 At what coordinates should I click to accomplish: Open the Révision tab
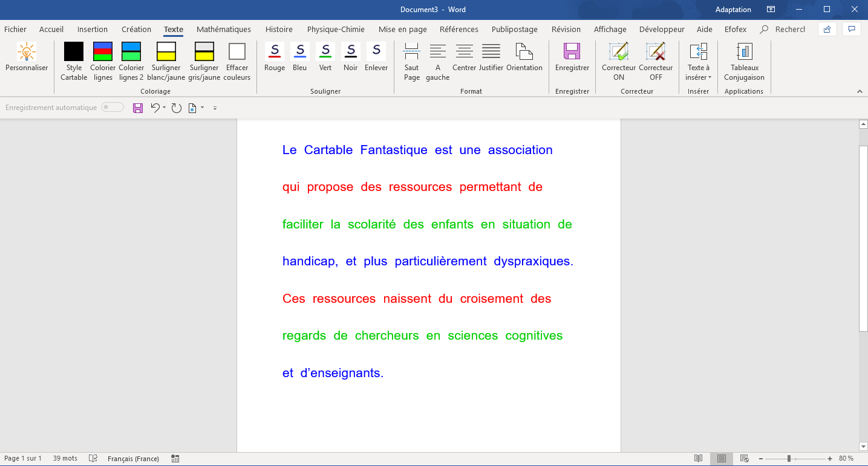[566, 29]
